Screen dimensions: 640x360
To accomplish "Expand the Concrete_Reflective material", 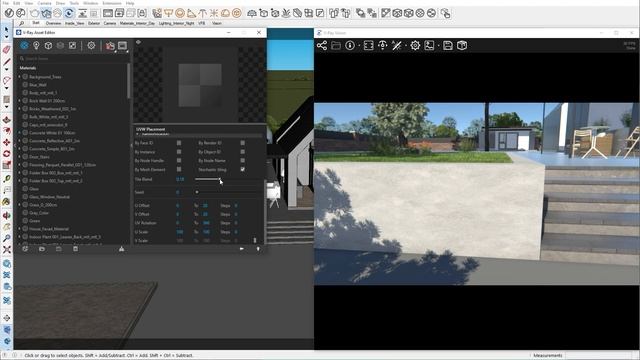I will click(19, 140).
